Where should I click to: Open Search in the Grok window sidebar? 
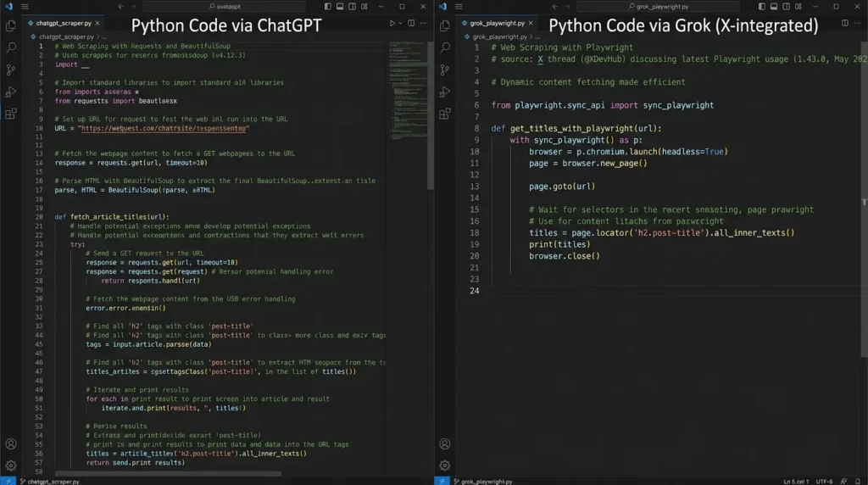click(444, 47)
